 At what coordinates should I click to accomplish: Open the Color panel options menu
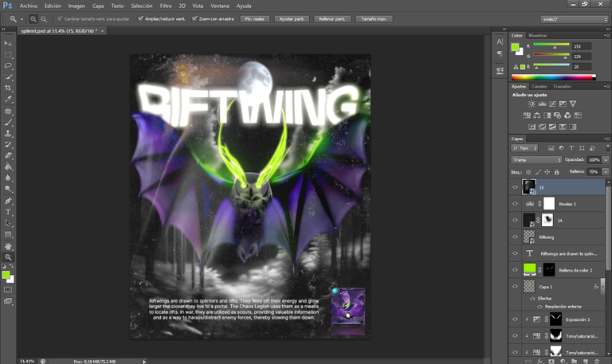606,36
